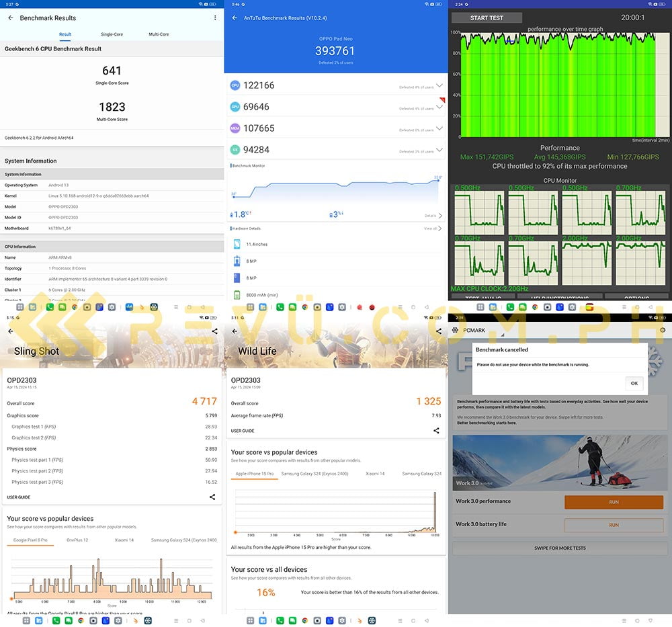
Task: Click the PCMark snowflake logo
Action: tap(455, 331)
